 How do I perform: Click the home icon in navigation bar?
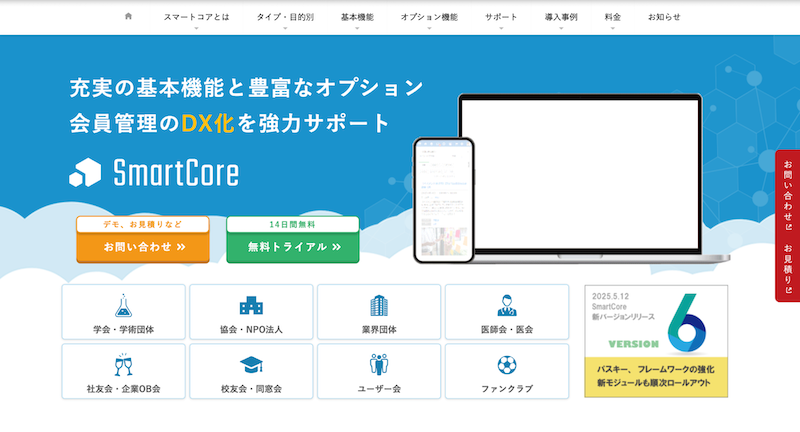[128, 17]
